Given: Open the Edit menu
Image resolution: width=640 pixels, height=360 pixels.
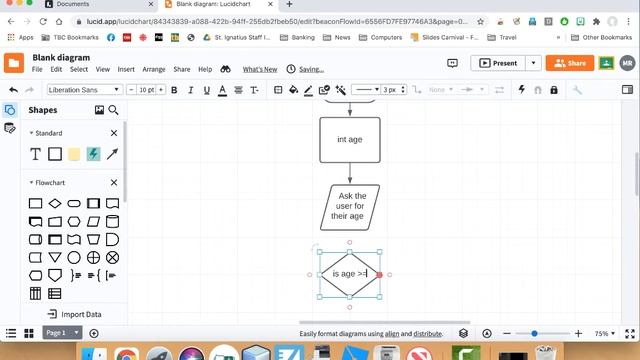Looking at the screenshot, I should coord(56,69).
